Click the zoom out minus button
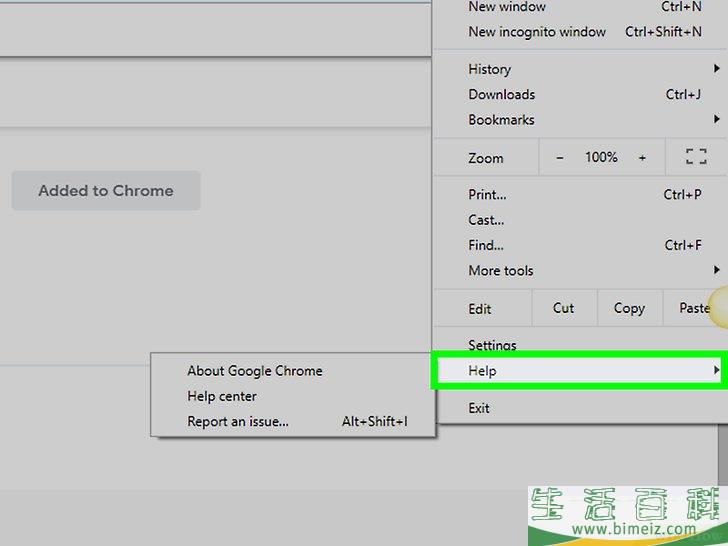 tap(560, 157)
